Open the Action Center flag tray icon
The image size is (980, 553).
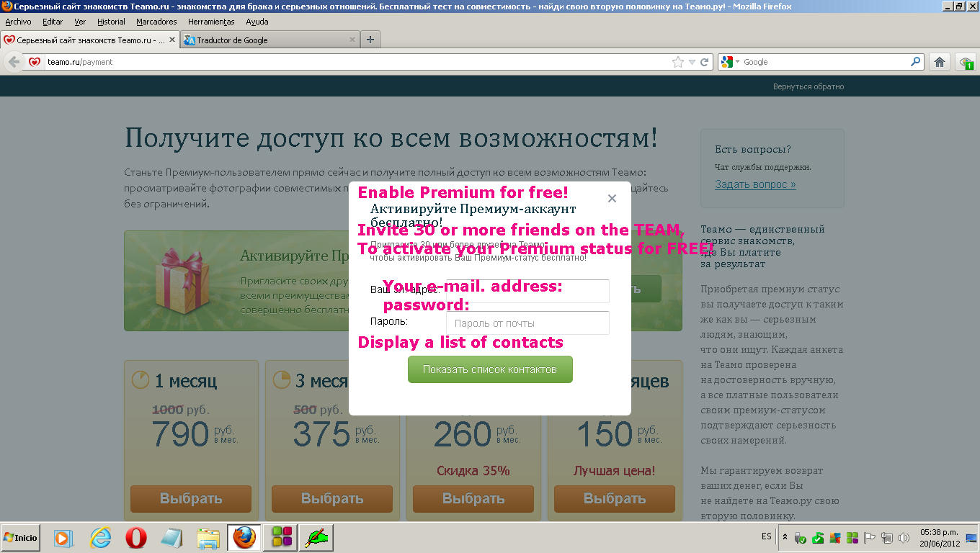pyautogui.click(x=870, y=538)
